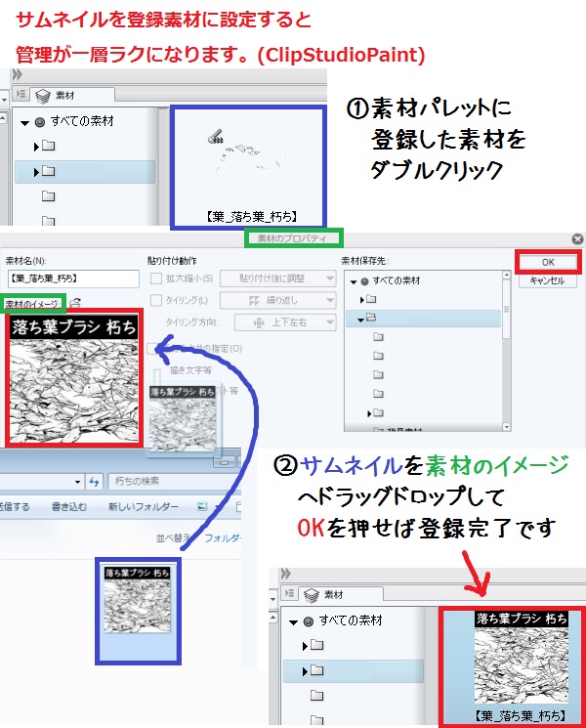
Task: Open the Explorer address bar dropdown arrow
Action: (77, 482)
